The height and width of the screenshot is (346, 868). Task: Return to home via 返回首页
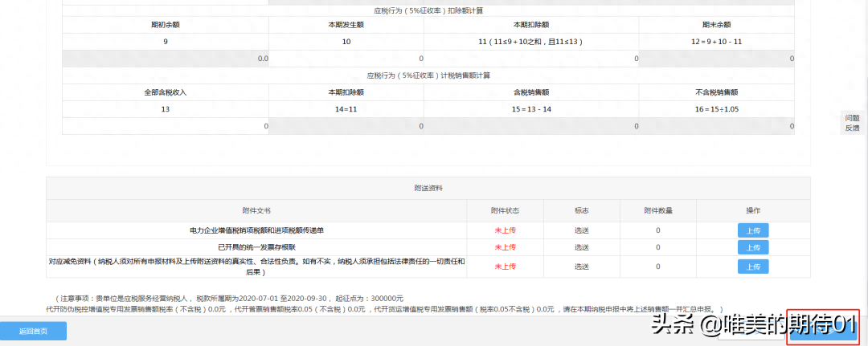(x=33, y=331)
